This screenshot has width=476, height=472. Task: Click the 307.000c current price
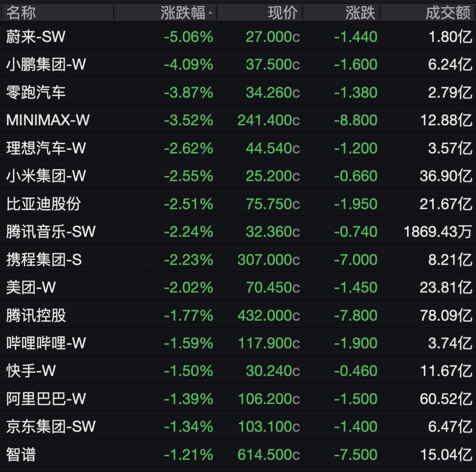pyautogui.click(x=269, y=260)
